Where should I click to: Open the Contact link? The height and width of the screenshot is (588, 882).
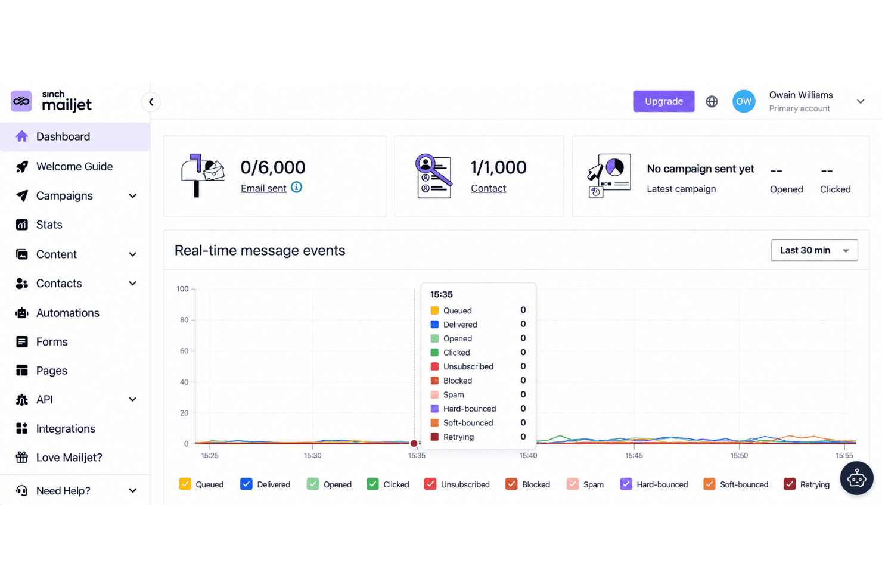tap(489, 188)
